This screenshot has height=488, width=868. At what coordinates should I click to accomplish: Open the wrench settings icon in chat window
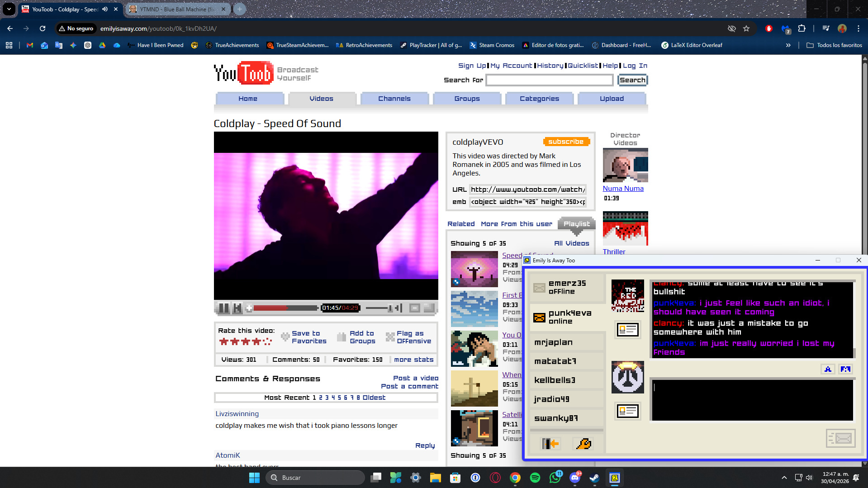click(x=583, y=444)
